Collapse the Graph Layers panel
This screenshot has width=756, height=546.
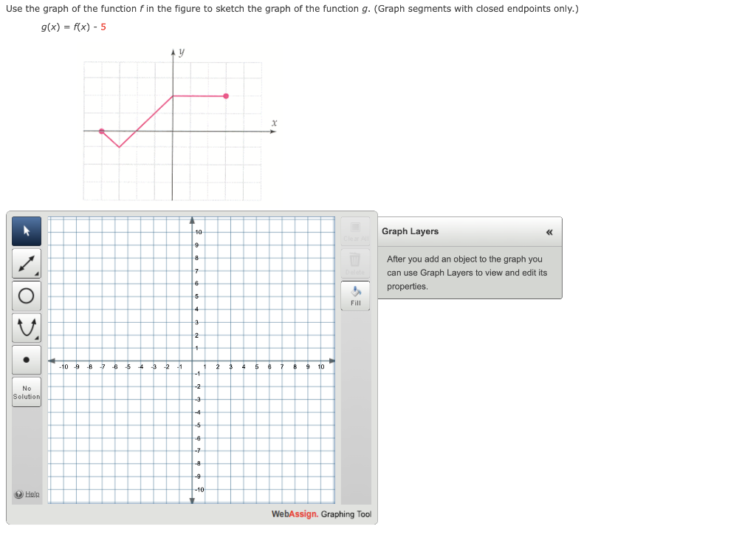pos(549,232)
